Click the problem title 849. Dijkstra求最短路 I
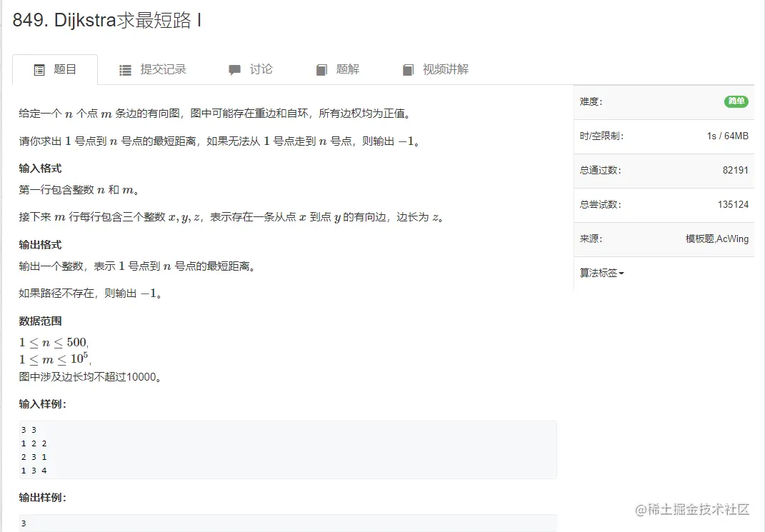 pos(107,21)
